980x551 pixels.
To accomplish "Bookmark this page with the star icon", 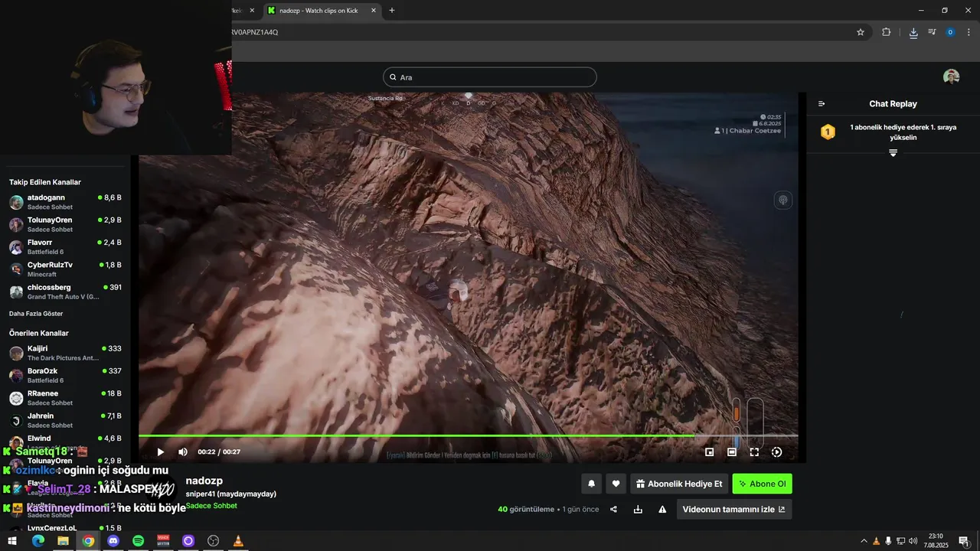I will [861, 32].
